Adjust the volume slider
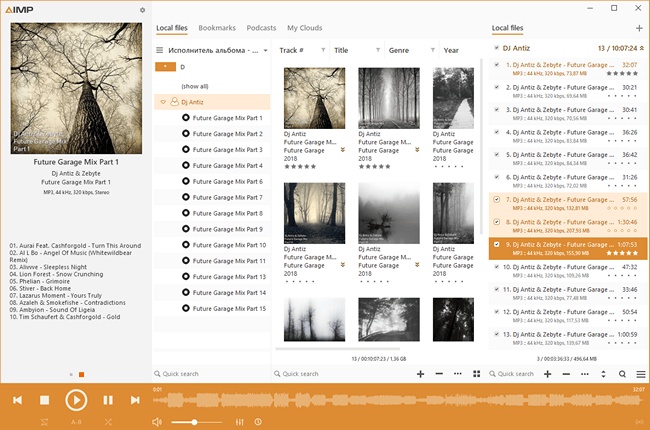Image resolution: width=650 pixels, height=430 pixels. 194,422
